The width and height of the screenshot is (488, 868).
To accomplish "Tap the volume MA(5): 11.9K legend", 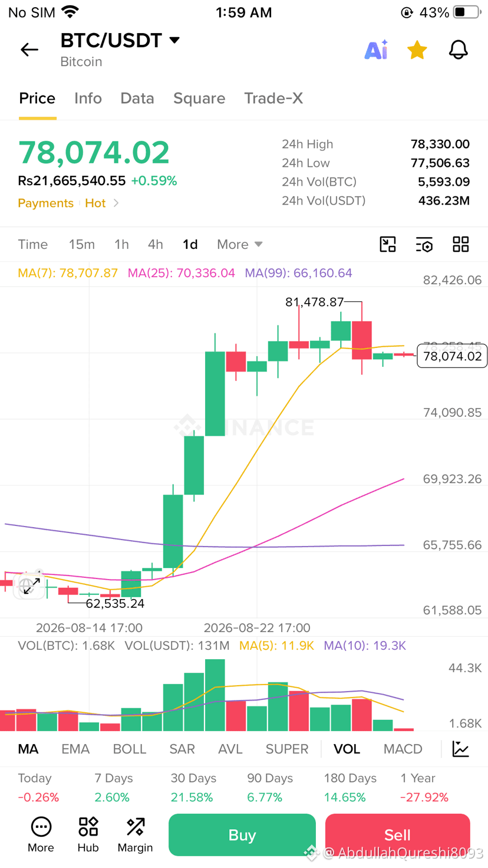I will click(x=276, y=646).
